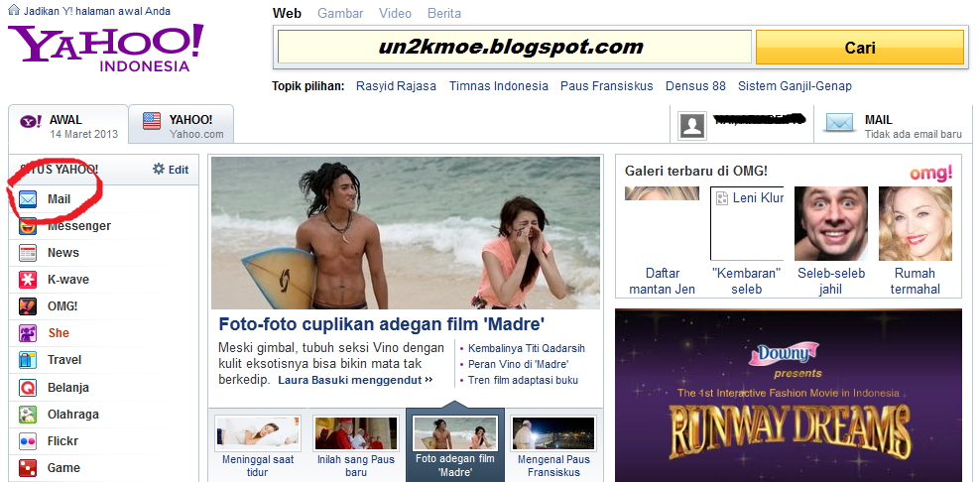The width and height of the screenshot is (980, 482).
Task: Switch to the YAHOO! Yahoo.com tab
Action: [182, 125]
